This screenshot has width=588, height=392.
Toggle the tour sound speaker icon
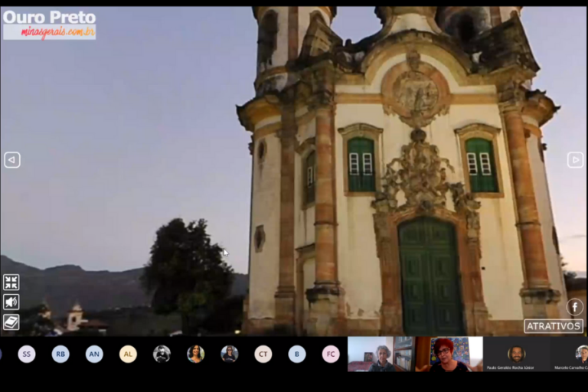(11, 302)
